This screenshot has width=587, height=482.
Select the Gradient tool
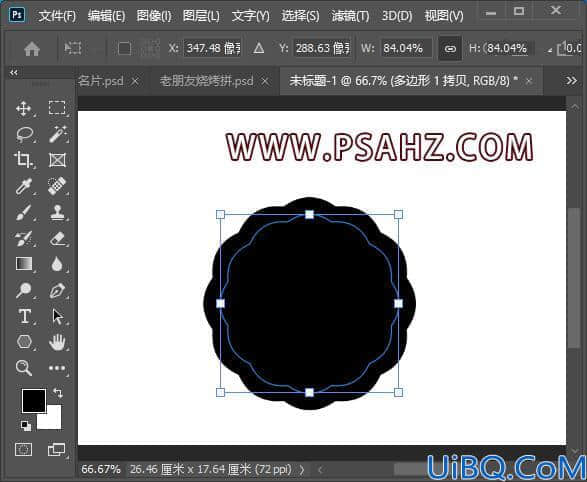pos(24,264)
